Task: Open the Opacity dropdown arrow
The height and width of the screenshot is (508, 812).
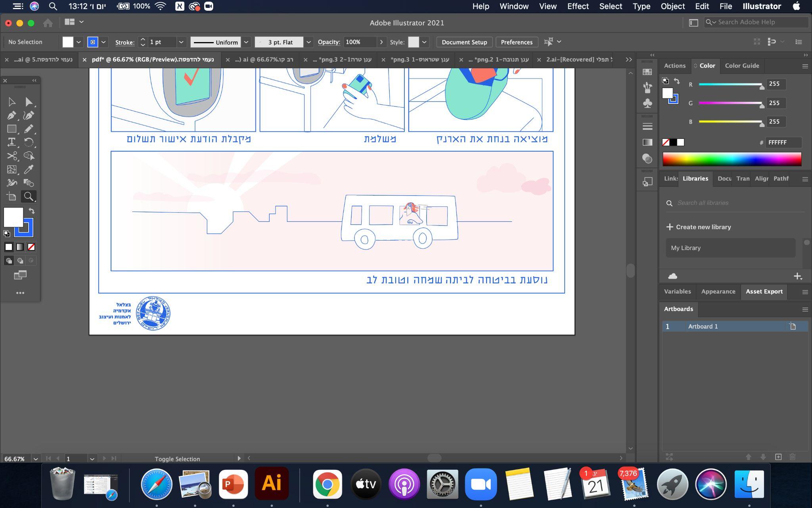Action: [x=381, y=42]
